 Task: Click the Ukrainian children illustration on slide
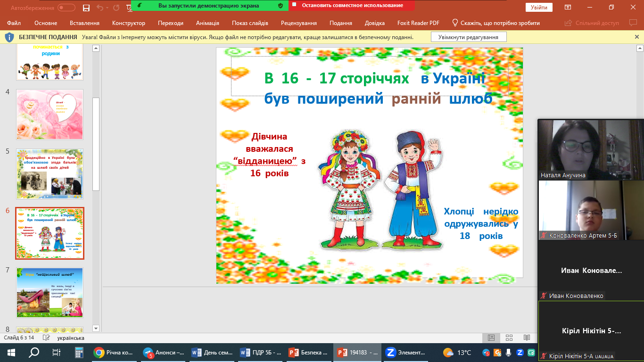[x=380, y=189]
